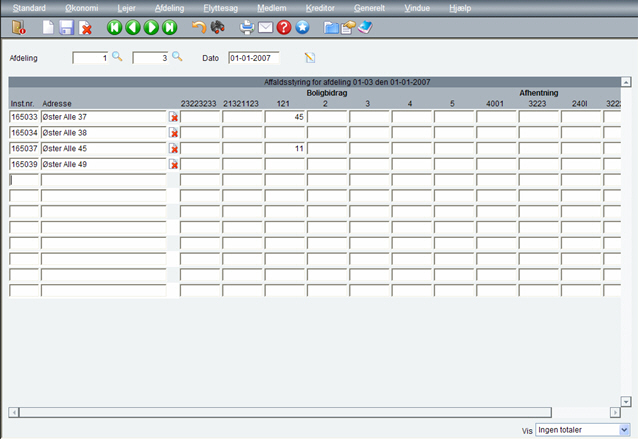638x439 pixels.
Task: Click the printer icon
Action: 247,28
